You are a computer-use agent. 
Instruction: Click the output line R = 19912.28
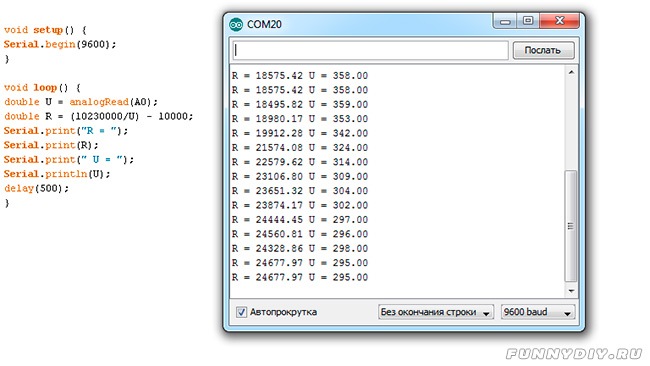[x=300, y=133]
